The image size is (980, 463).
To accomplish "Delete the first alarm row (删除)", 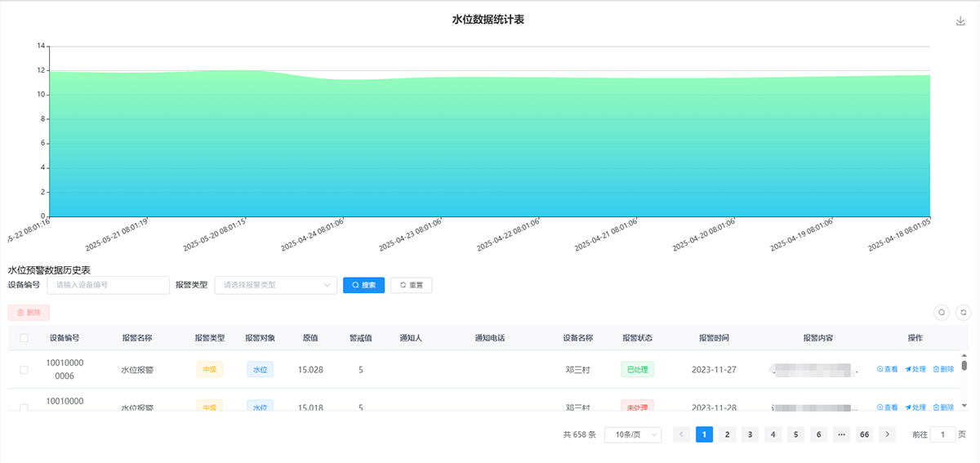I will 943,370.
